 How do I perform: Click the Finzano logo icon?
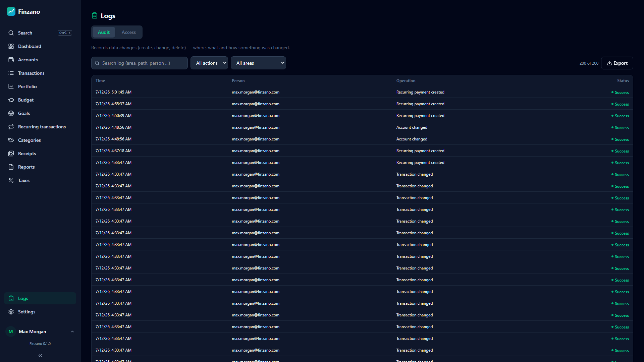pyautogui.click(x=11, y=11)
